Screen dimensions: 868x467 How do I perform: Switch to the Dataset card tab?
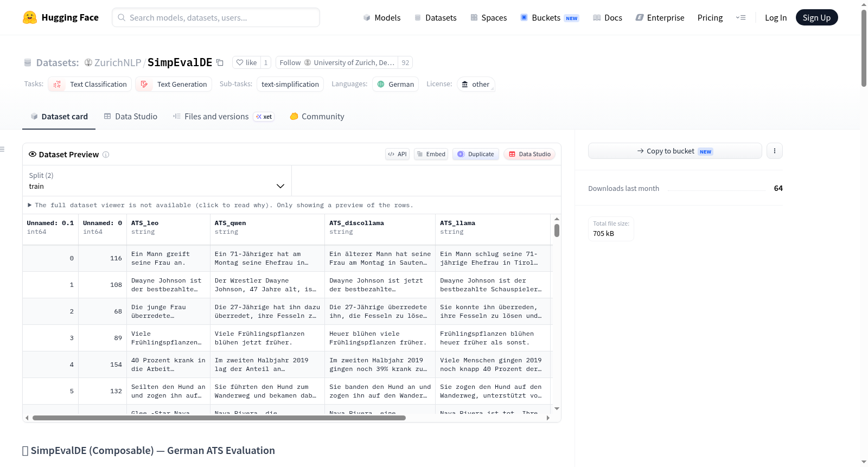(59, 117)
